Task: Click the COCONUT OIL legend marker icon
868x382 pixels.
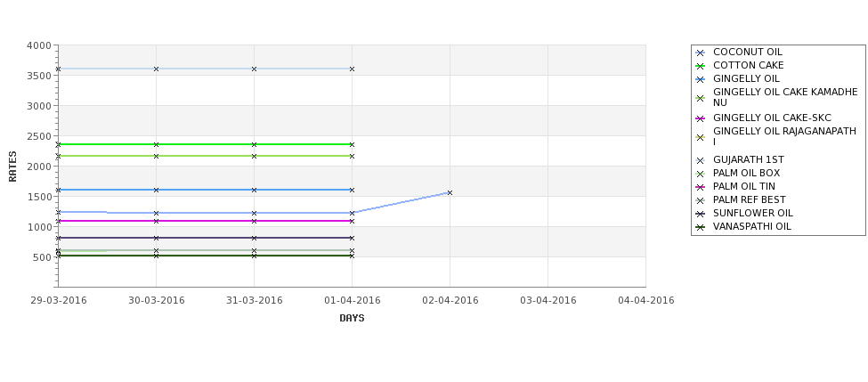Action: click(700, 53)
